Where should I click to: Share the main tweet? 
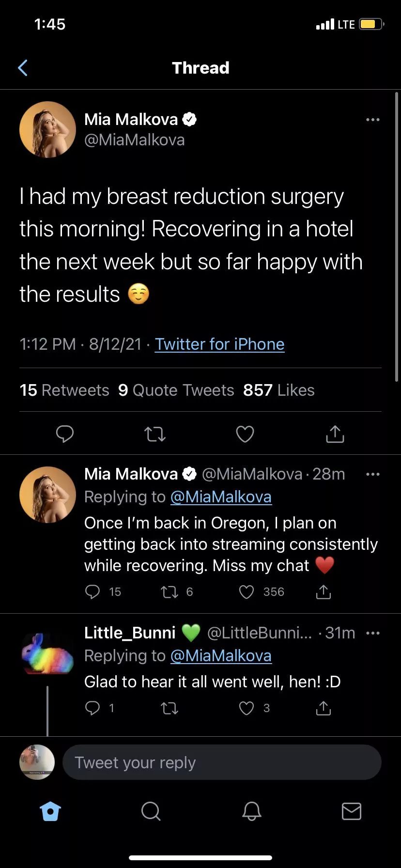[335, 434]
